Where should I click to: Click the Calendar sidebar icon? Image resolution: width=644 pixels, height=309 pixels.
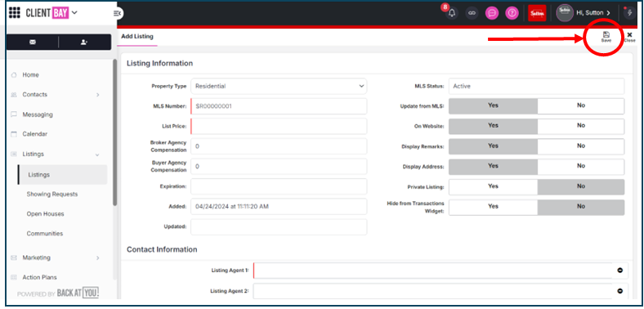click(x=14, y=134)
